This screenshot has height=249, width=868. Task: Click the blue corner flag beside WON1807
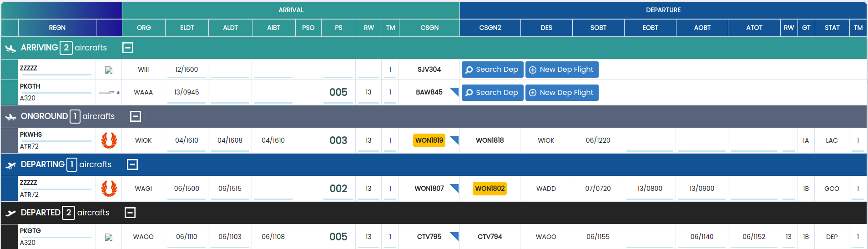pos(454,188)
